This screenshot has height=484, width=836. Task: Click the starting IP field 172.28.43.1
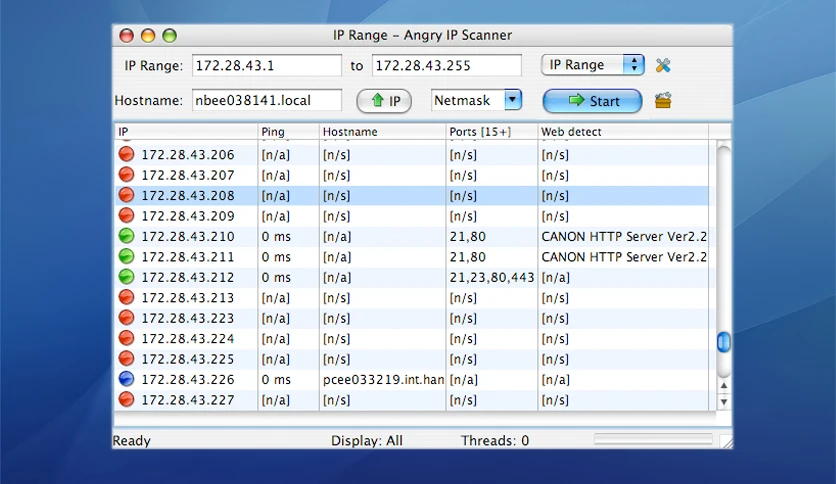[267, 66]
